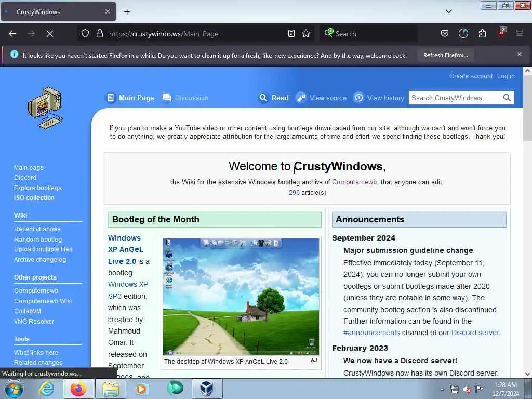Enlarge the thumbnail via caption magnify icon
532x399 pixels.
314,361
